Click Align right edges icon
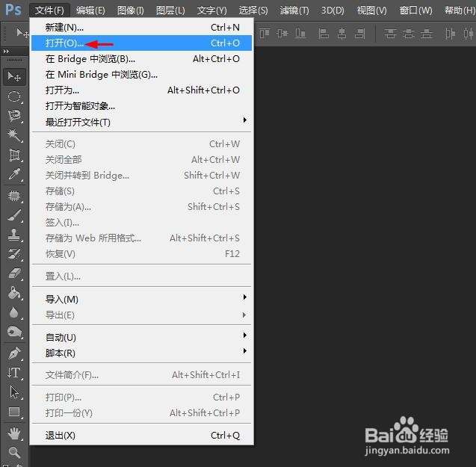 [x=359, y=33]
